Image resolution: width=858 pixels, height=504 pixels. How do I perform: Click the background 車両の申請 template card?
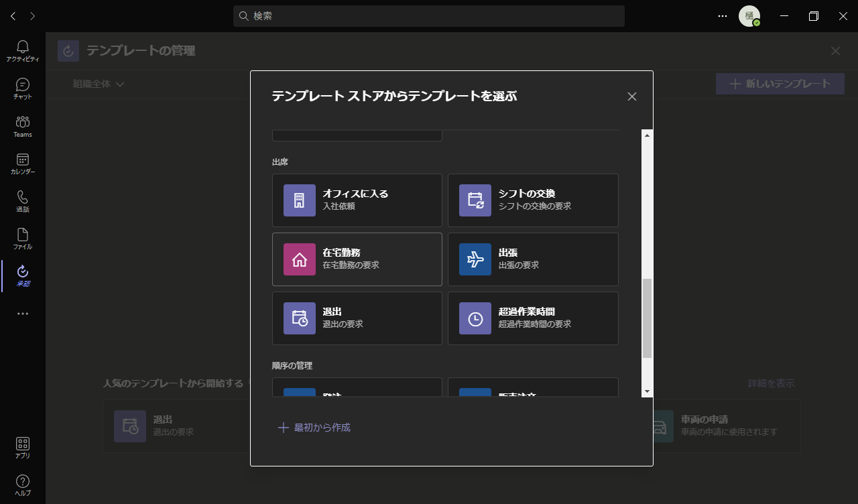pyautogui.click(x=726, y=426)
